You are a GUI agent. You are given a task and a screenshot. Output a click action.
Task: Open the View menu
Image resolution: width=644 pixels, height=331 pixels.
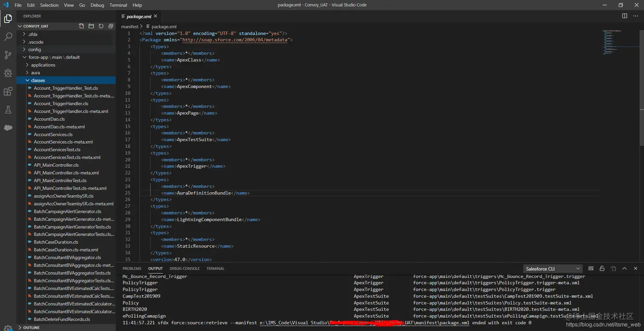pos(69,5)
